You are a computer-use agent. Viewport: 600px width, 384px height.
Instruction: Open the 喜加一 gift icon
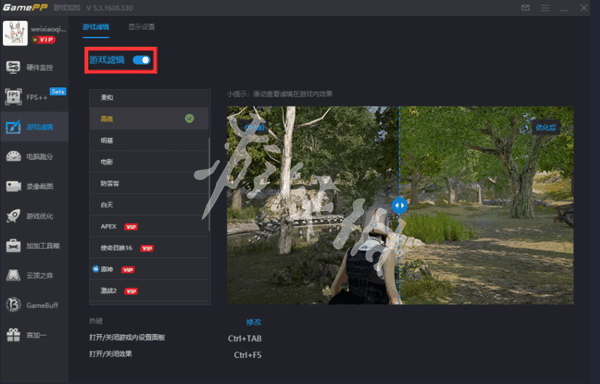13,335
